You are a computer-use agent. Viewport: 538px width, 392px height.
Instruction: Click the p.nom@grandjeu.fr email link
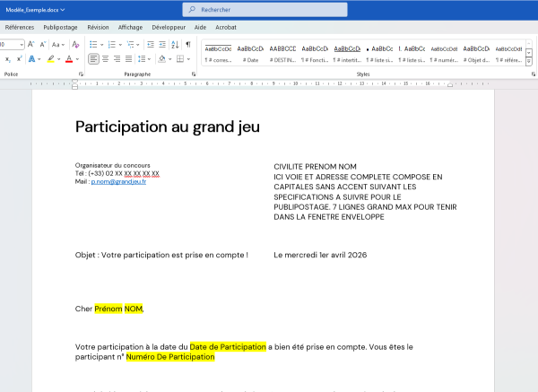coord(118,181)
